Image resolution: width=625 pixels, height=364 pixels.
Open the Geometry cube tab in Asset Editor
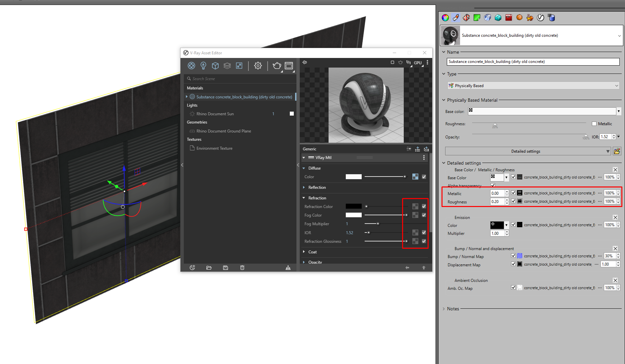[215, 66]
